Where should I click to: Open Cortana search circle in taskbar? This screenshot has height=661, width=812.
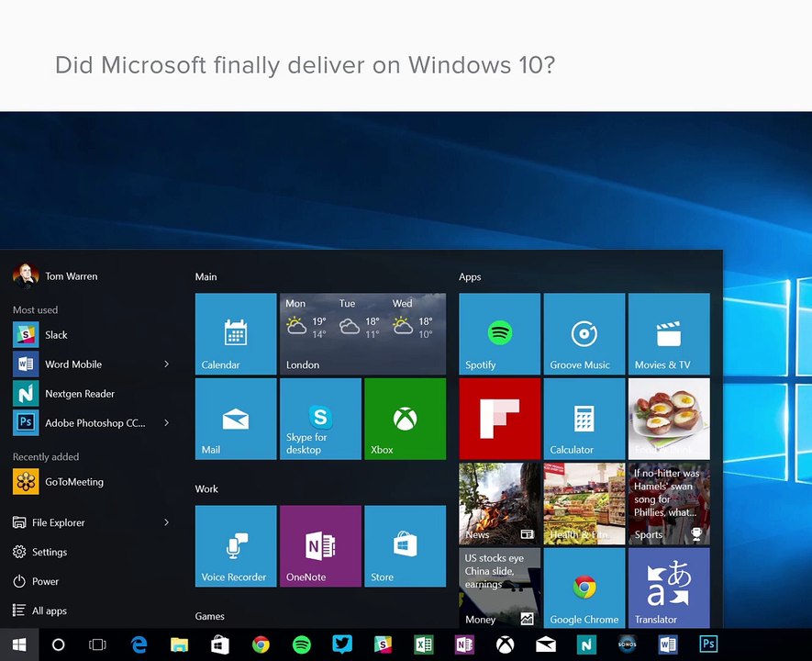coord(59,644)
